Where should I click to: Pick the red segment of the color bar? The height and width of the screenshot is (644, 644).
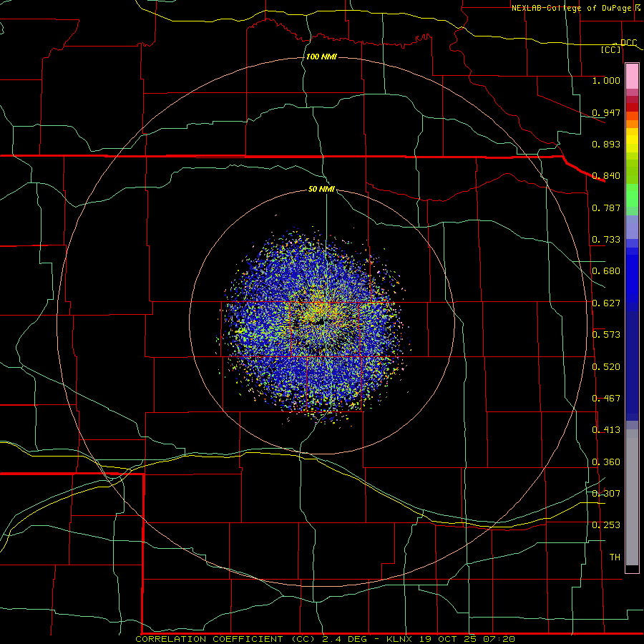(x=632, y=107)
